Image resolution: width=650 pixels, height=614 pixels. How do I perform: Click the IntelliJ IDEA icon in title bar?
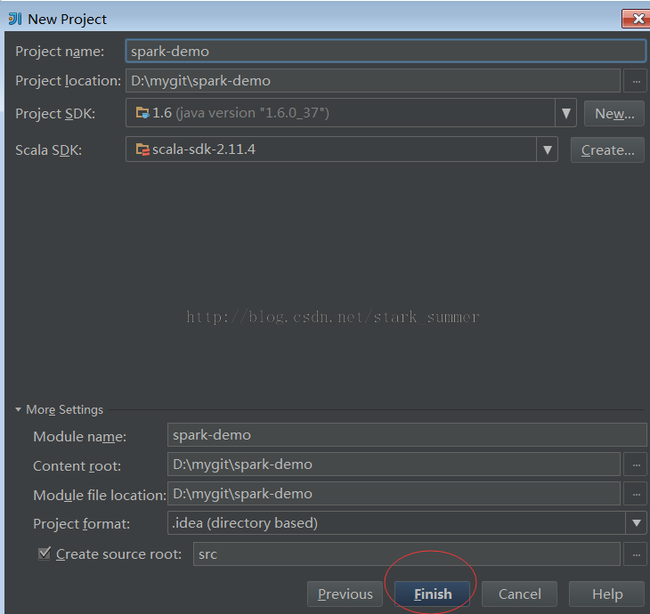[x=15, y=19]
